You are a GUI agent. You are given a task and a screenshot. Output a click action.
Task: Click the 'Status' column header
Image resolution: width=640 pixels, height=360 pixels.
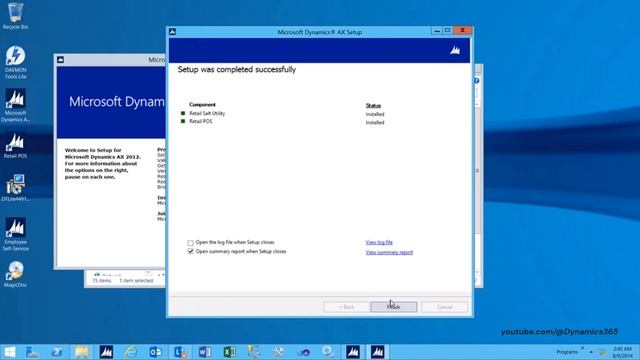(373, 106)
